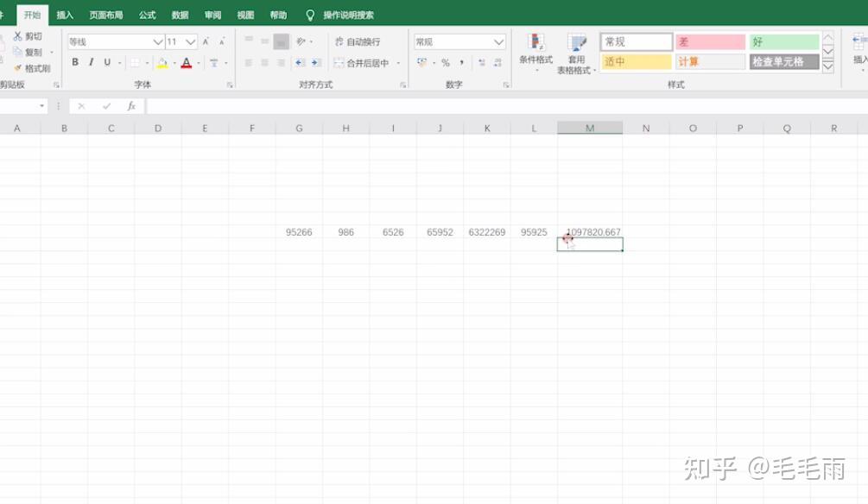
Task: Click the Conditional Formatting (条件格式) icon
Action: click(x=535, y=42)
